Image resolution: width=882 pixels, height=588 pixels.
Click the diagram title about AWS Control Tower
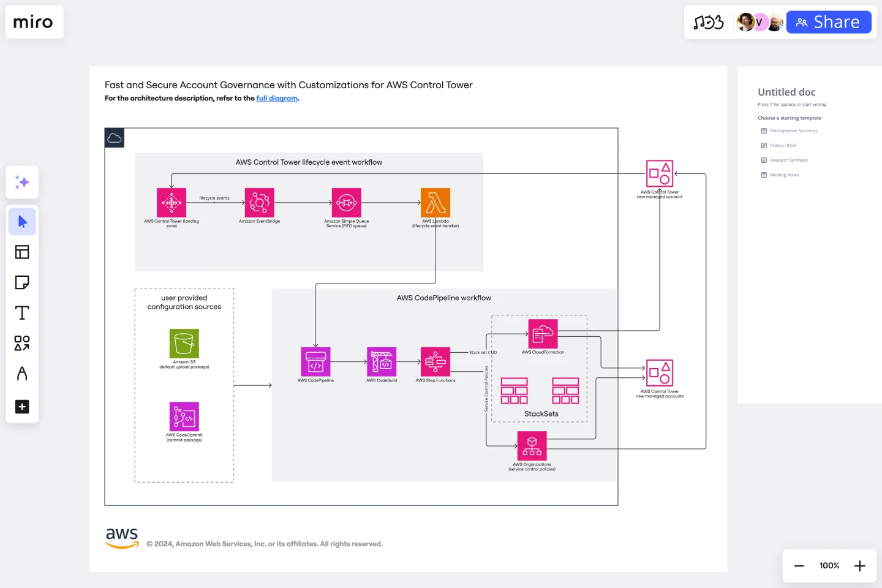[x=288, y=85]
